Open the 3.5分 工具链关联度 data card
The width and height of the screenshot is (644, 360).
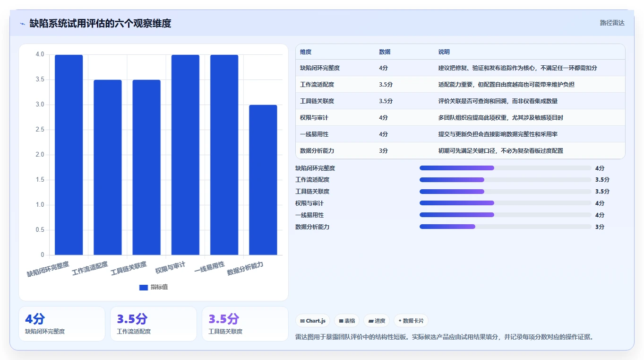pos(245,324)
